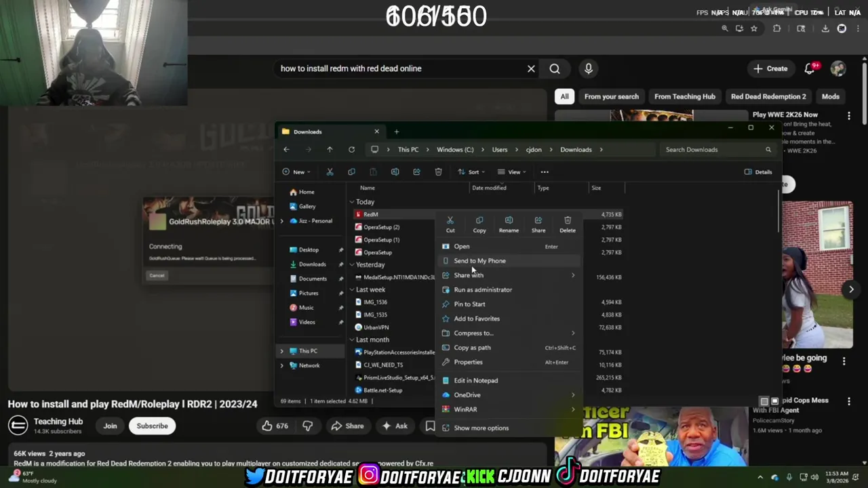868x488 pixels.
Task: Open a new Explorer tab
Action: click(397, 132)
